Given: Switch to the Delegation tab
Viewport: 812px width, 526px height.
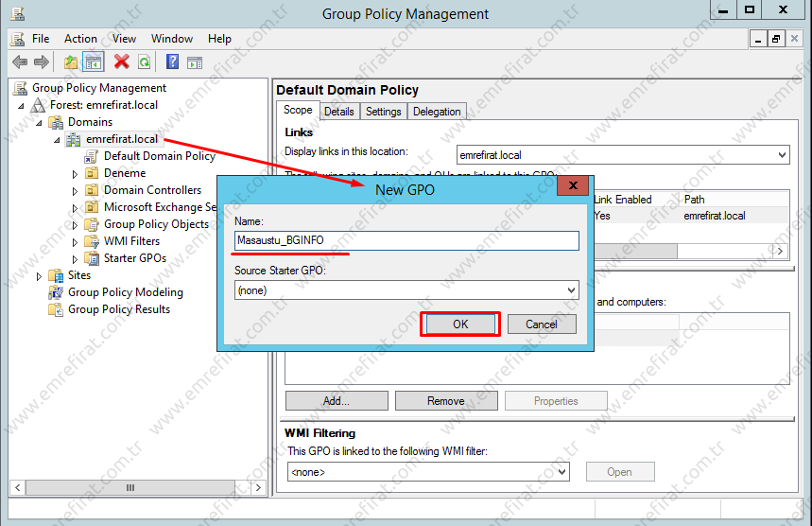Looking at the screenshot, I should tap(437, 112).
